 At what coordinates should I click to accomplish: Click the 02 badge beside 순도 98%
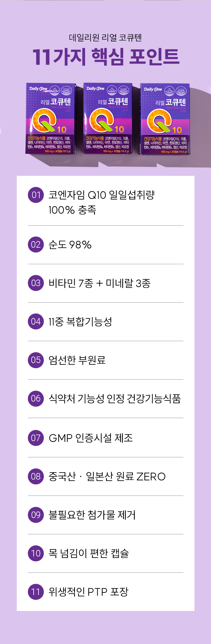[36, 245]
